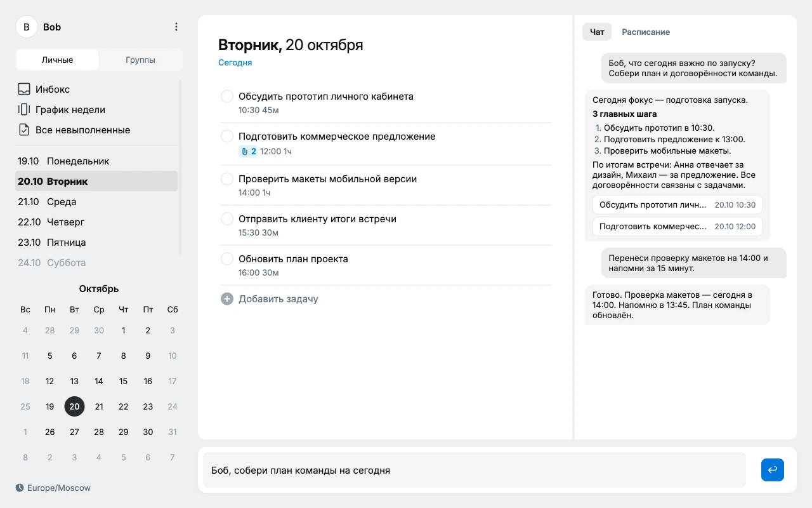Click the '15:30 30м' time label
The width and height of the screenshot is (812, 508).
click(259, 232)
